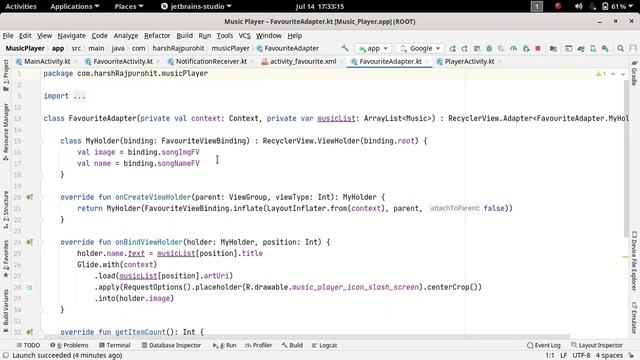Open the Build menu
Image resolution: width=640 pixels, height=360 pixels.
(x=184, y=36)
